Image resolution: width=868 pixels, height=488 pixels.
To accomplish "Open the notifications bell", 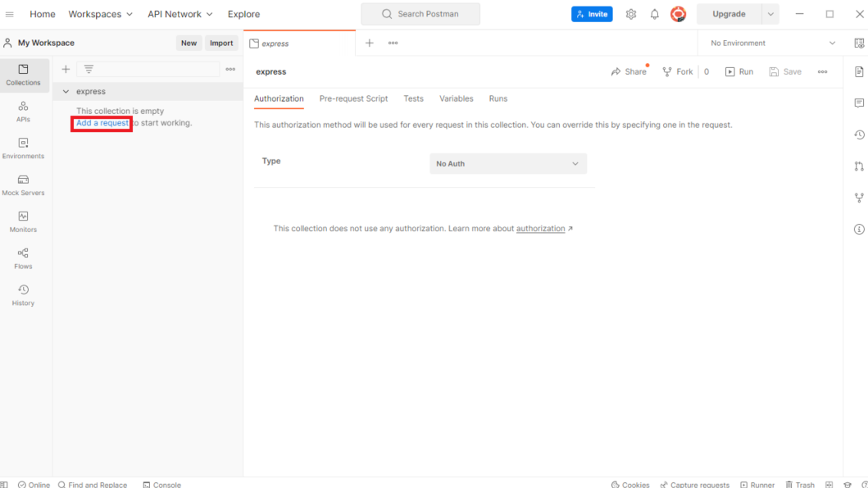I will 654,15.
